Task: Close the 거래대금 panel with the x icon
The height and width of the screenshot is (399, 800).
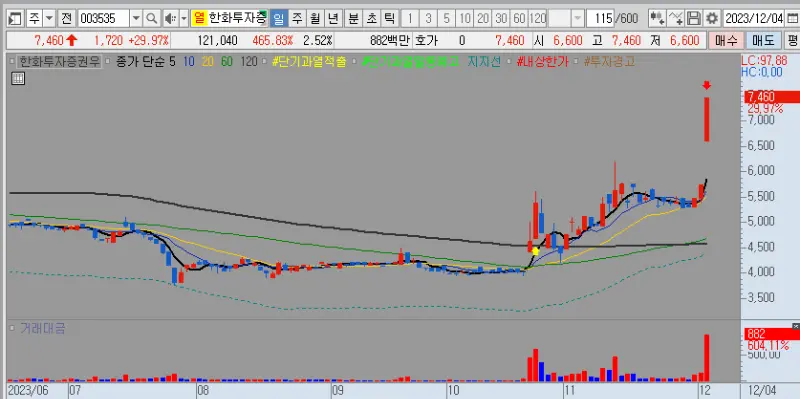Action: [796, 326]
